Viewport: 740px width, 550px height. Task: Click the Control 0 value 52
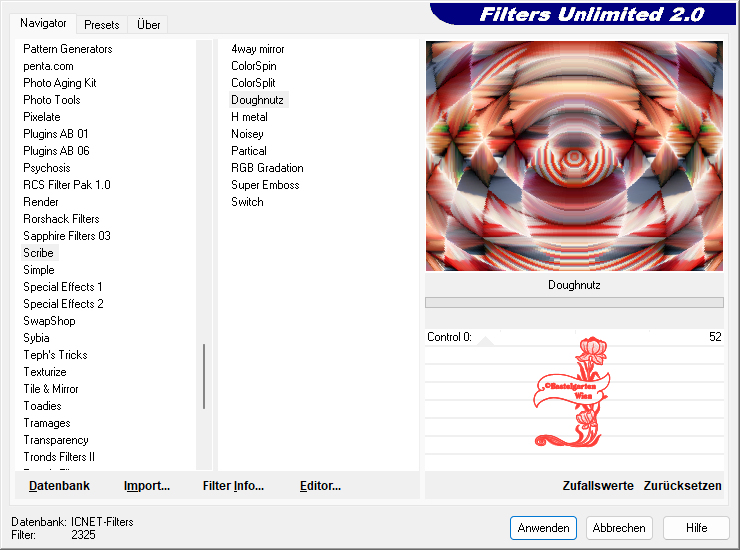point(715,337)
